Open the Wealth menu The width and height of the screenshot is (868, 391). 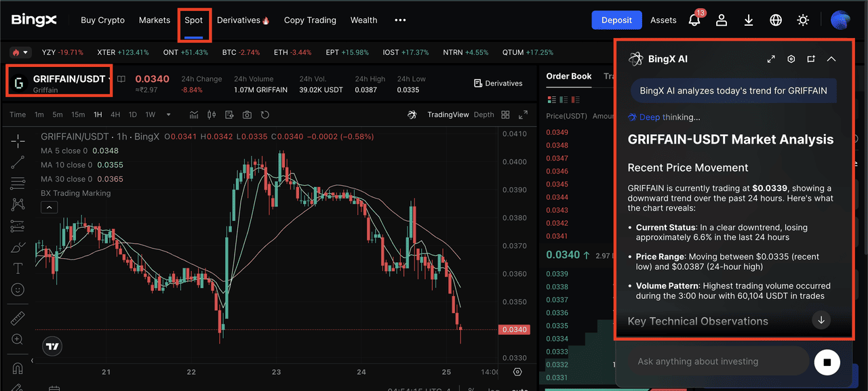[x=363, y=20]
